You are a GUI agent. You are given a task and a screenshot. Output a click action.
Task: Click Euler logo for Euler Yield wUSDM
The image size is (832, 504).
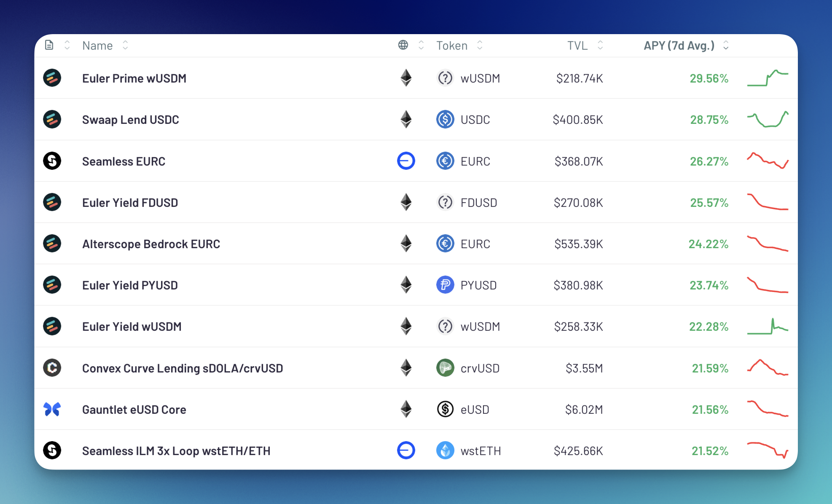[x=52, y=326]
